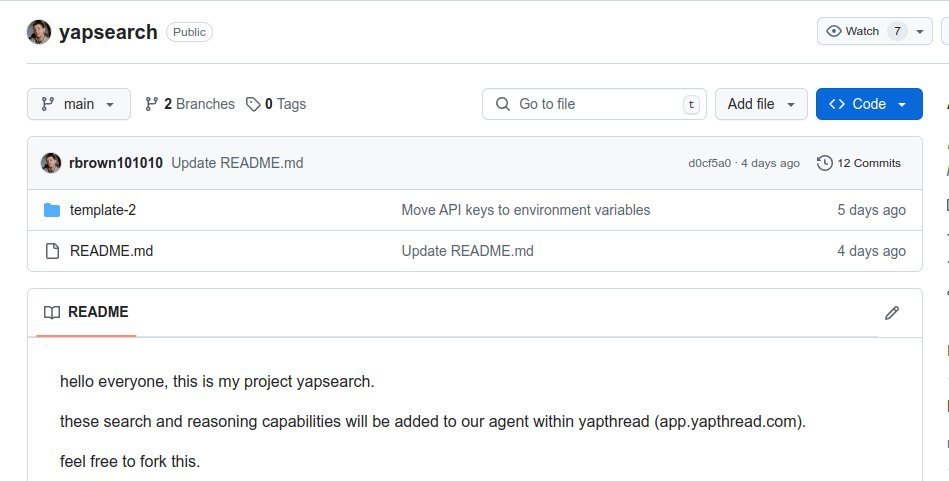Expand the green Code dropdown button
The width and height of the screenshot is (949, 481).
(x=868, y=104)
